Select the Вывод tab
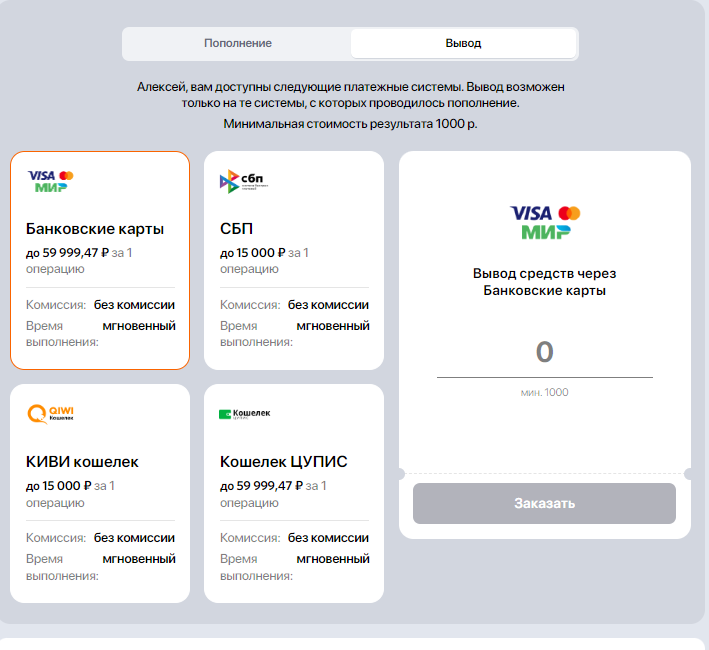This screenshot has height=650, width=709. tap(463, 43)
